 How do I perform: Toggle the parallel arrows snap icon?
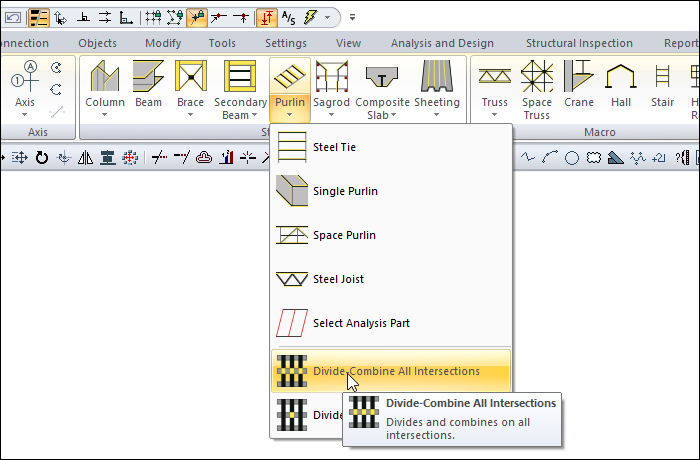point(105,18)
